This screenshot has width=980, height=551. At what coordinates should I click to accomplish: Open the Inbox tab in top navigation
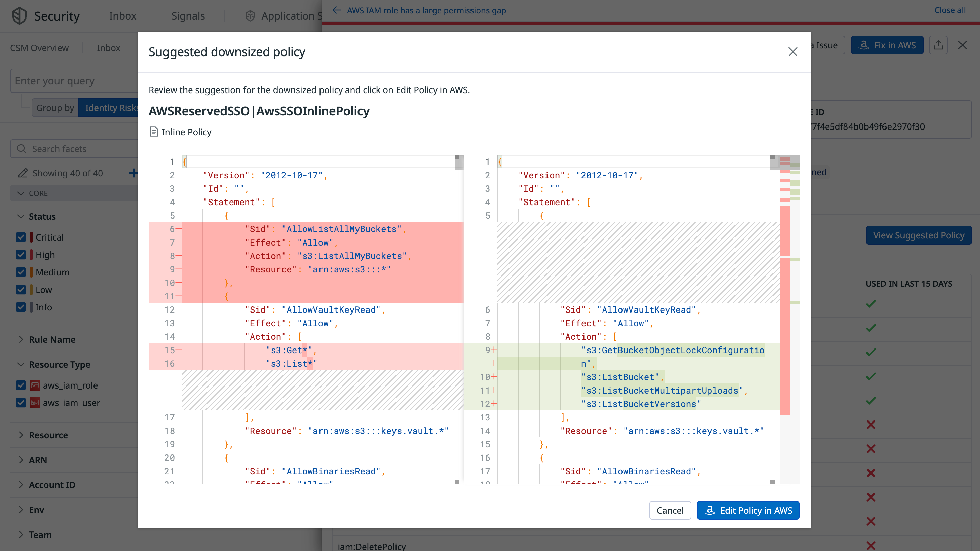[122, 16]
